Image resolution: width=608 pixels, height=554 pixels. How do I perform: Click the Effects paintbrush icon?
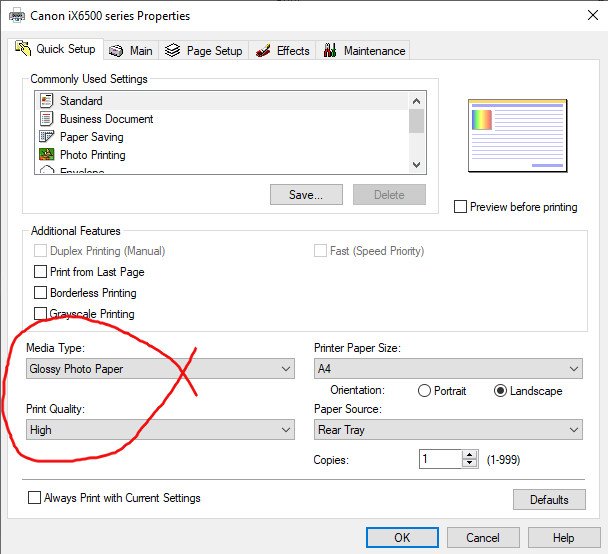263,51
